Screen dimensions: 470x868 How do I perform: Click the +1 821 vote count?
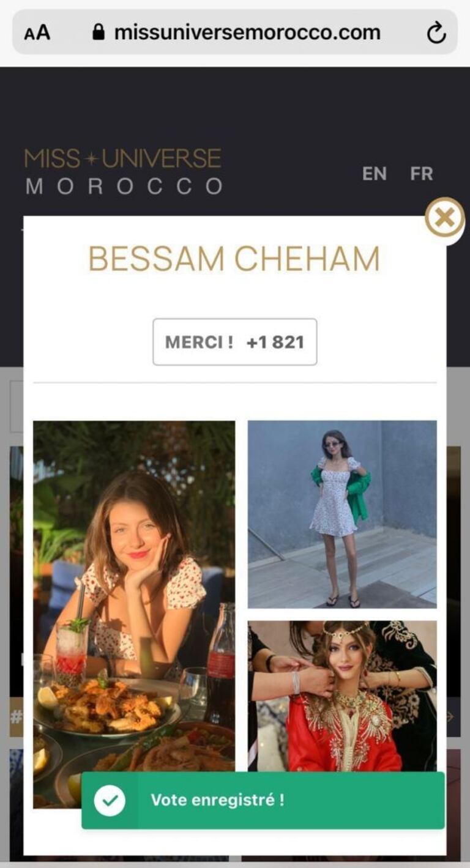coord(275,342)
